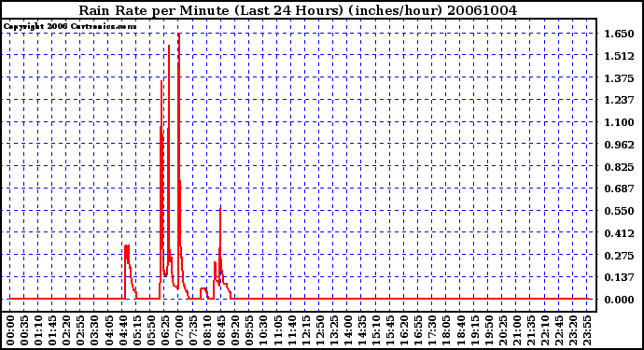The height and width of the screenshot is (350, 644).
Task: Select the 0.962 y-axis value
Action: click(x=619, y=145)
